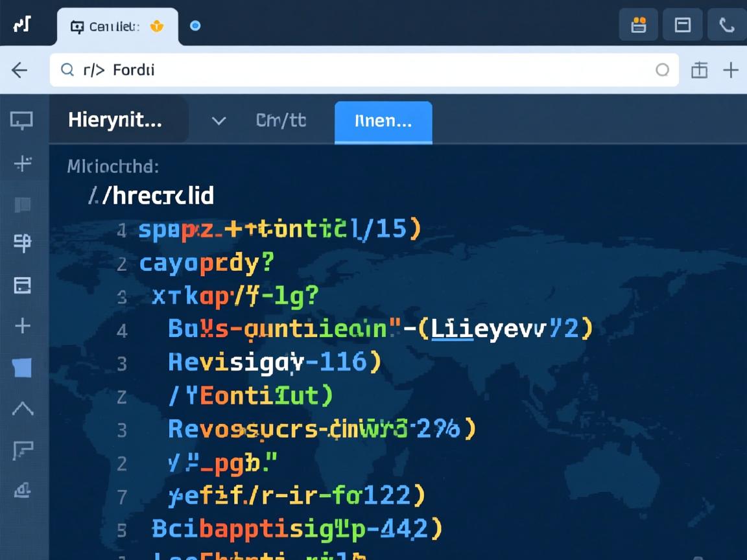Click the app logo in the top-left corner

point(22,24)
